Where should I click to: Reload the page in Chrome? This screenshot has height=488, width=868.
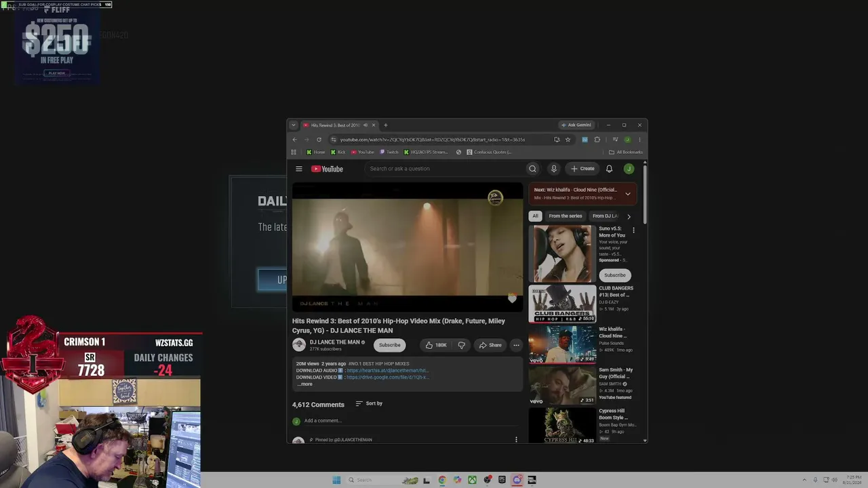(x=319, y=140)
